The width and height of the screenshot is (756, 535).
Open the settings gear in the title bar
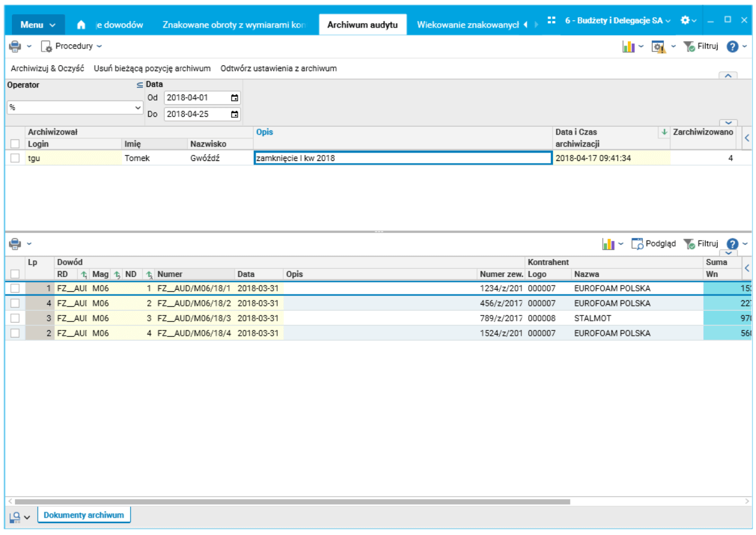[685, 20]
